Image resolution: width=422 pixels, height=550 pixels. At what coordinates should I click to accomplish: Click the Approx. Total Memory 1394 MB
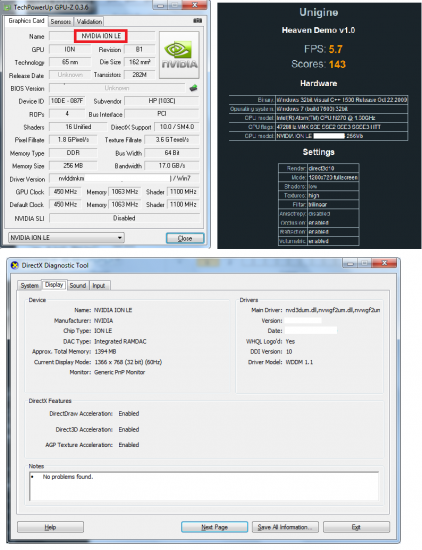(105, 351)
